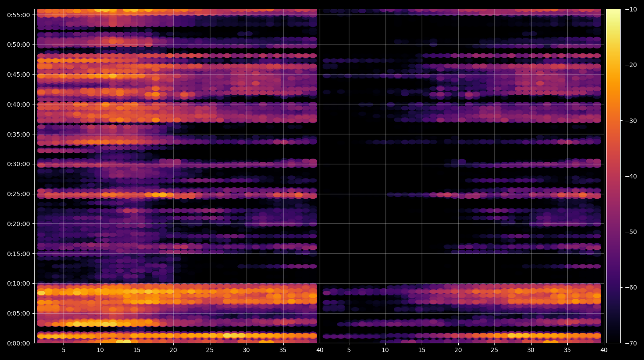Select the 0:00:00 time axis label
The image size is (644, 360).
[19, 343]
